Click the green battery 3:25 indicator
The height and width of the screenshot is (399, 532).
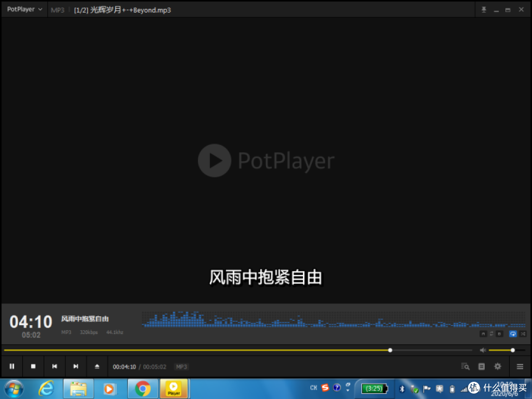pyautogui.click(x=374, y=389)
